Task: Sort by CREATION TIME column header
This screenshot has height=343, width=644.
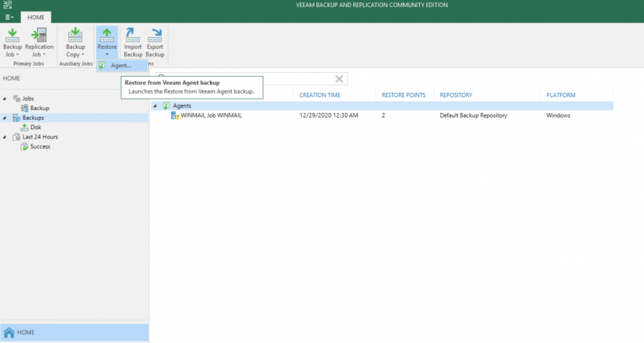Action: point(320,95)
